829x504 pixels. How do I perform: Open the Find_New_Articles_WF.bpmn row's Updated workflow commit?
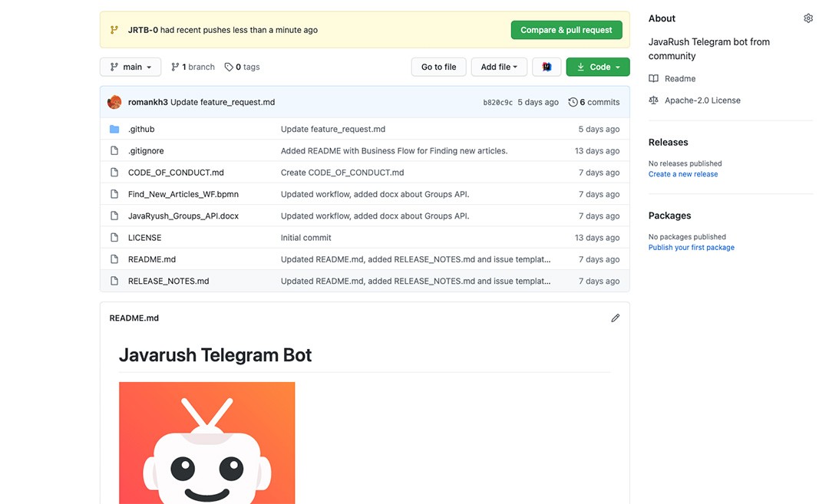[x=375, y=194]
